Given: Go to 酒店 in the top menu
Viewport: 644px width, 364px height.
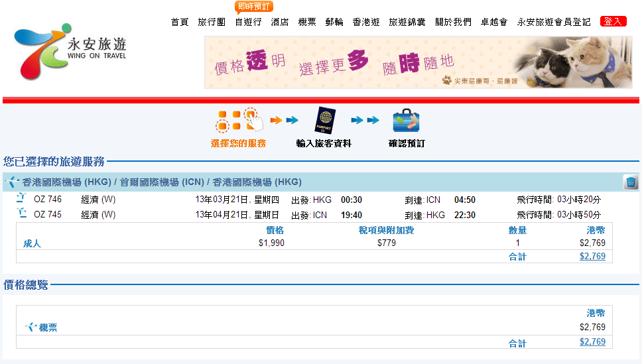Looking at the screenshot, I should click(x=280, y=22).
